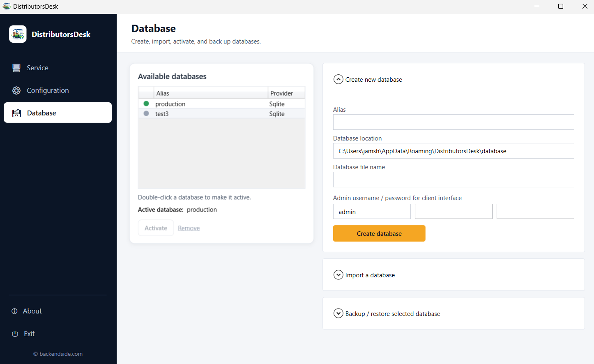Minimize the DistributorsDesk window
Viewport: 594px width, 364px height.
537,6
